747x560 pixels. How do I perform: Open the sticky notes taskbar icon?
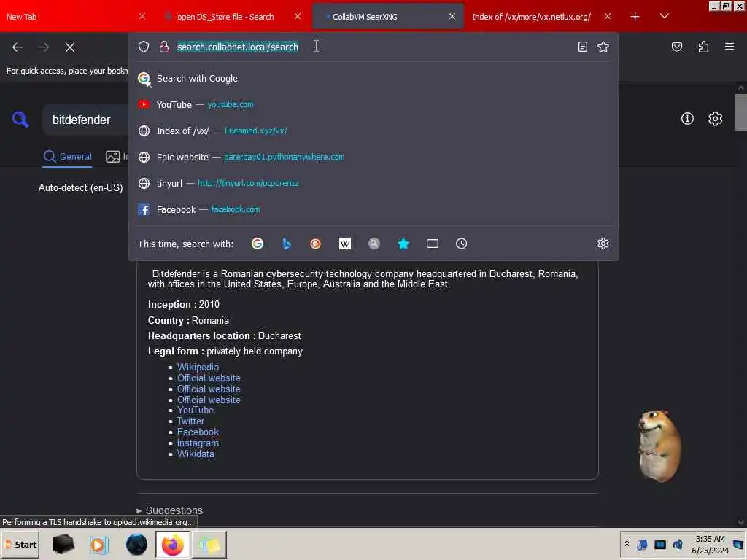pyautogui.click(x=209, y=545)
